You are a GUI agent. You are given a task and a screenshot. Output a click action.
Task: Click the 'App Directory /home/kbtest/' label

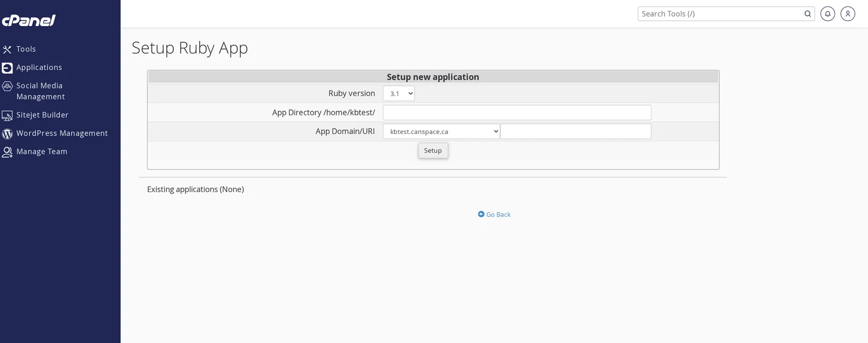tap(323, 112)
